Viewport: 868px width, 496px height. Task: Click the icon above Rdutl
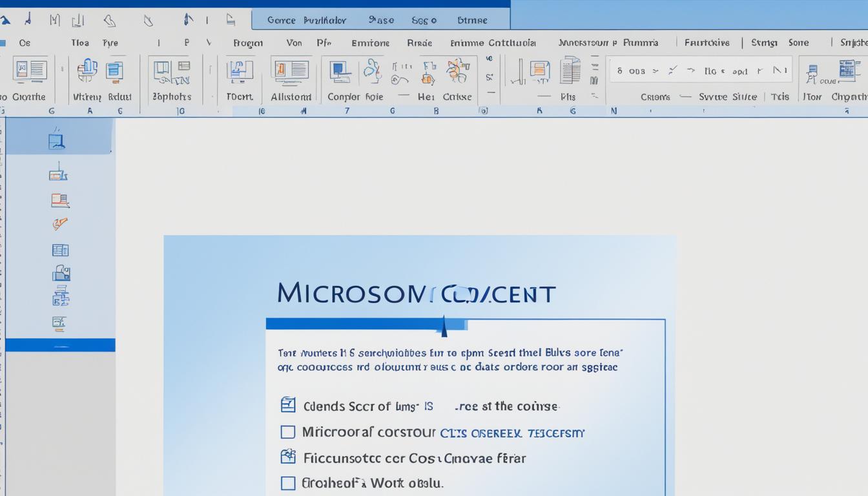[x=114, y=70]
